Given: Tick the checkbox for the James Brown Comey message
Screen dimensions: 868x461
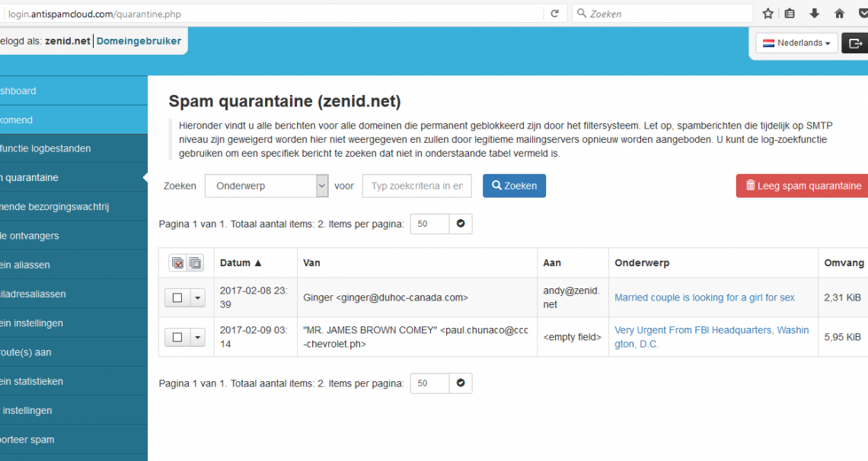Looking at the screenshot, I should [177, 337].
